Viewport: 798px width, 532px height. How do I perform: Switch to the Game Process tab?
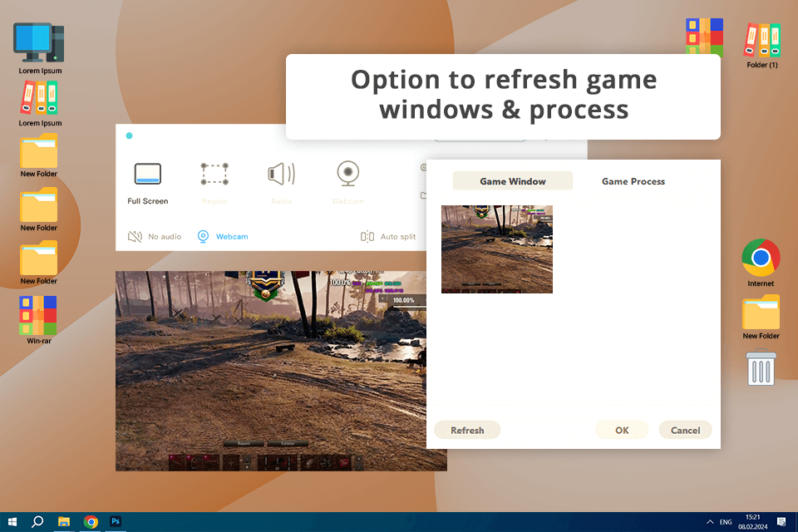(633, 181)
